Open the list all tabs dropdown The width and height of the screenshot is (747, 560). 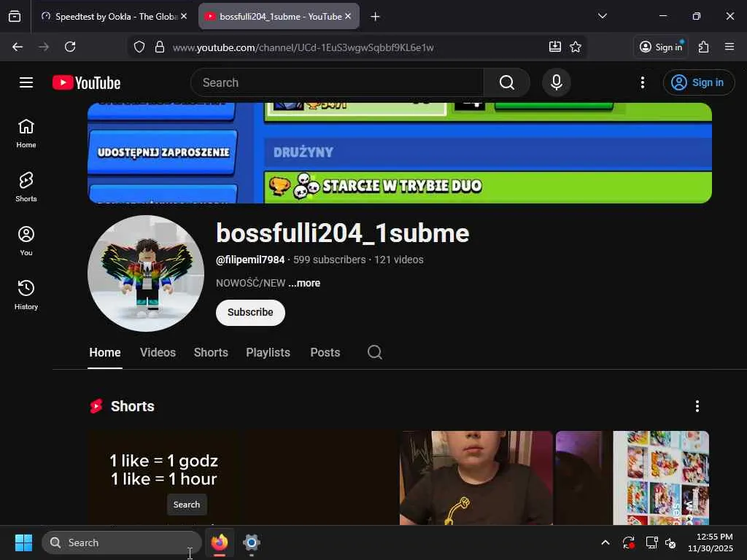click(603, 16)
